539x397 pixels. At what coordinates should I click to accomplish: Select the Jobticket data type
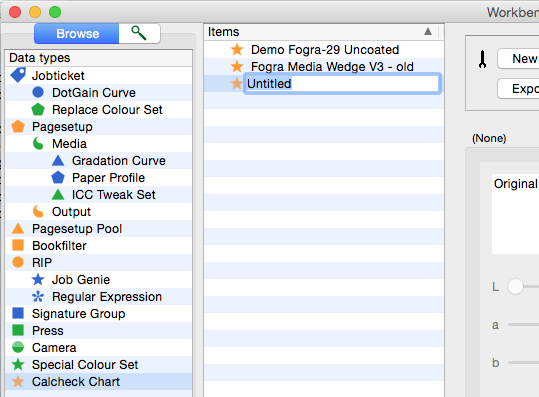coord(99,75)
